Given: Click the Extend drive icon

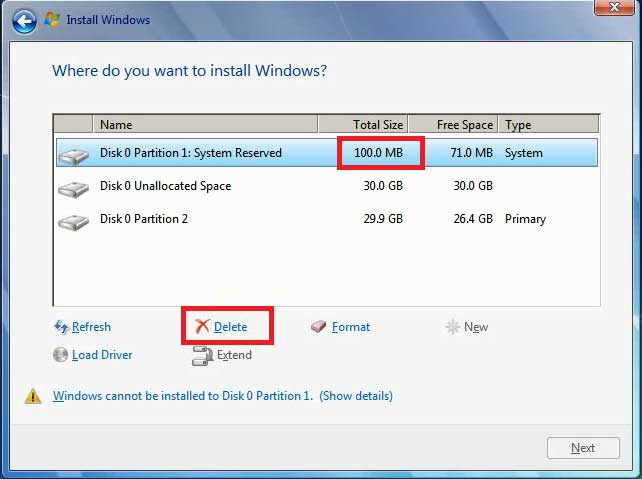Looking at the screenshot, I should coord(202,355).
